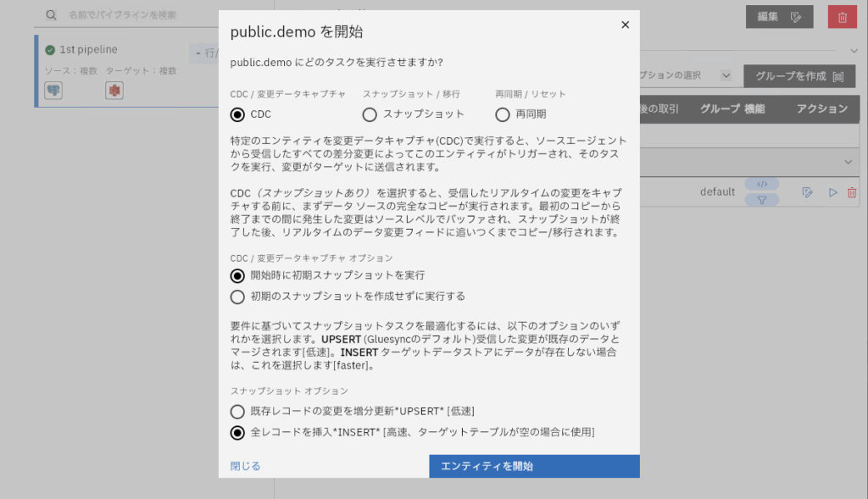This screenshot has width=868, height=499.
Task: Click the エンティティを開始 button
Action: point(534,466)
